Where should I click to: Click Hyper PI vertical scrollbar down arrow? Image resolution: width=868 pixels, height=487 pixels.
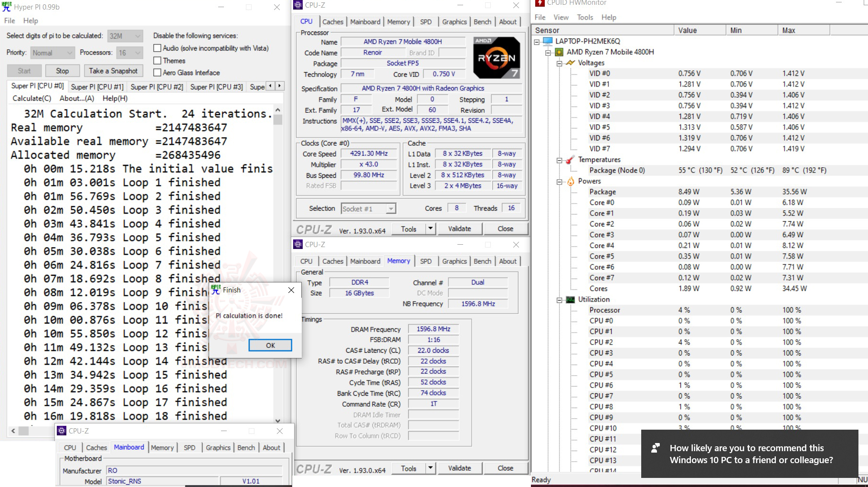[x=278, y=421]
